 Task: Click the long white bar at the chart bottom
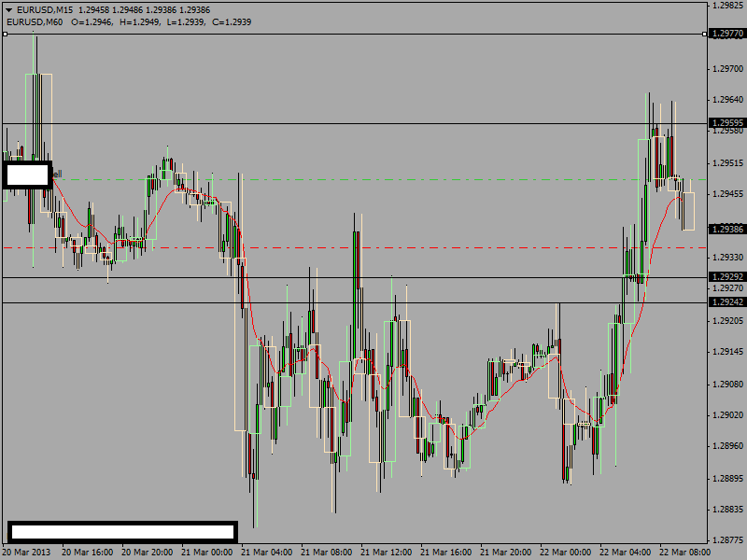tap(122, 531)
